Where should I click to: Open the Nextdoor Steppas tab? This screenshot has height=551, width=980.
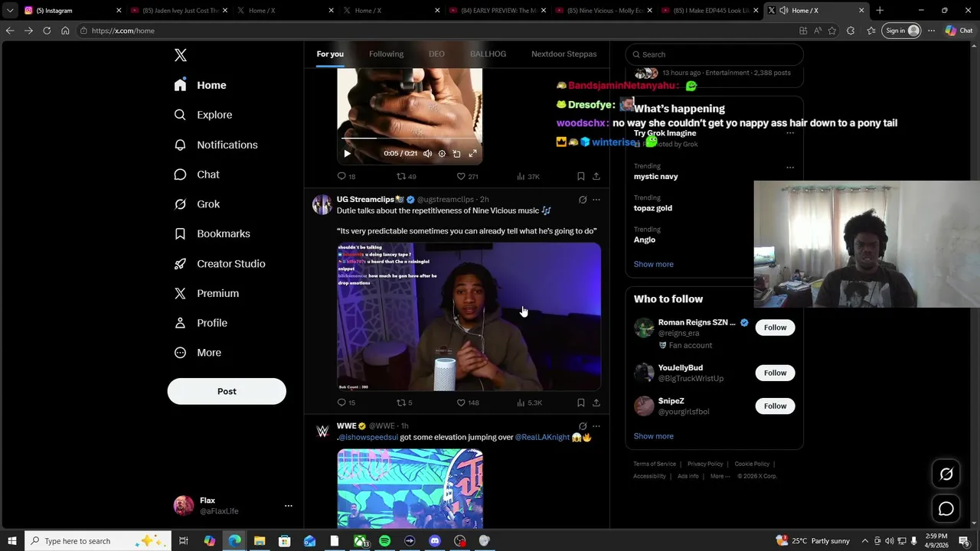(563, 54)
